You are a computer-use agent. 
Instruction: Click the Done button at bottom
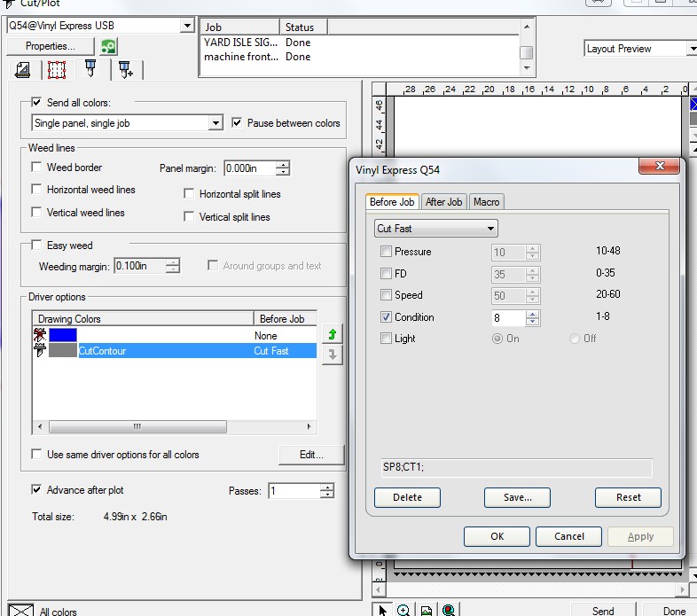(671, 611)
